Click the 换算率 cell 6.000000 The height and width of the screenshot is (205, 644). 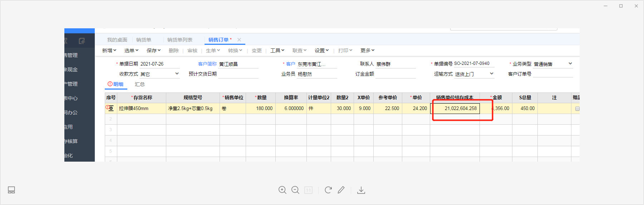tap(291, 108)
